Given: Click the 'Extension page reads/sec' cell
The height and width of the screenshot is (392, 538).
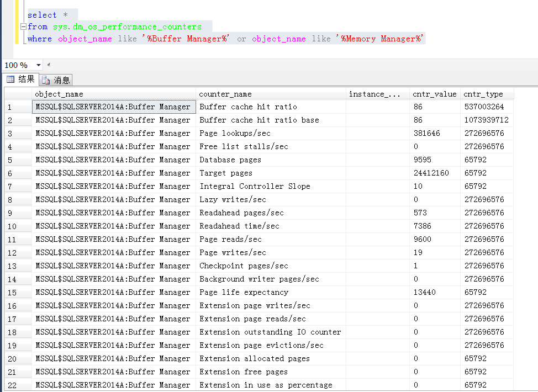Looking at the screenshot, I should [271, 319].
